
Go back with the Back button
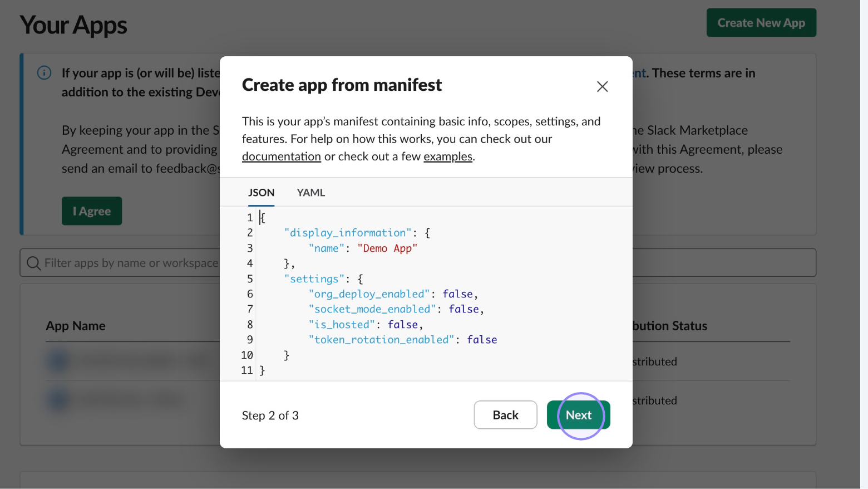coord(505,415)
